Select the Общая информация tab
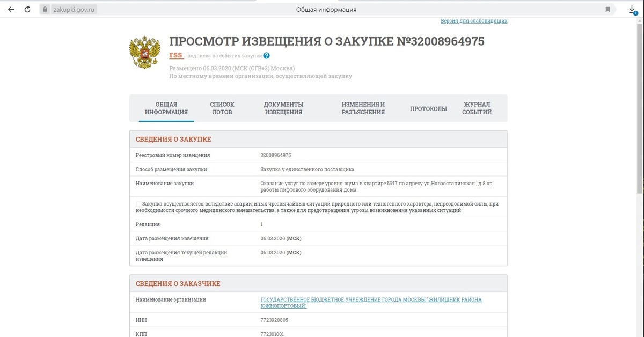This screenshot has height=337, width=644. [166, 108]
